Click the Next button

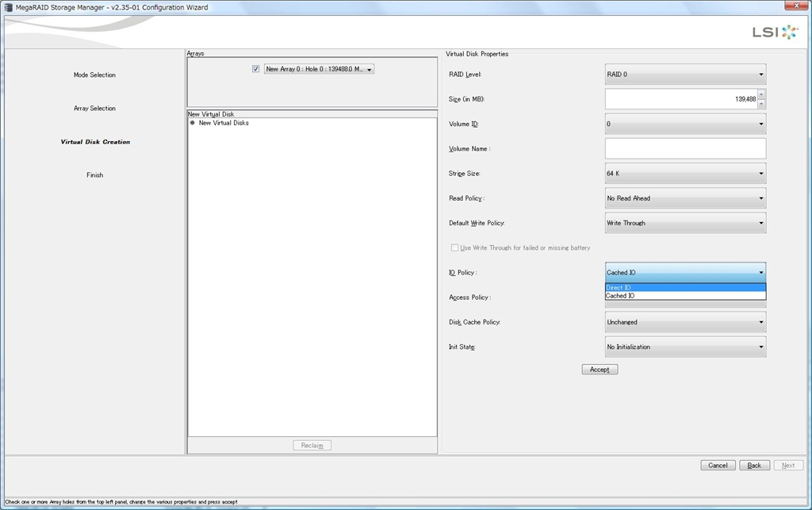788,465
